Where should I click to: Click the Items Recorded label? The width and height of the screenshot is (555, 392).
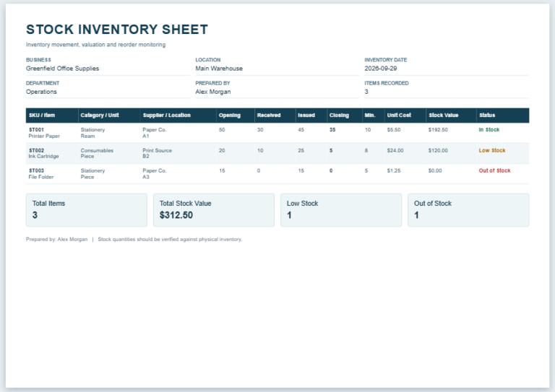coord(386,83)
